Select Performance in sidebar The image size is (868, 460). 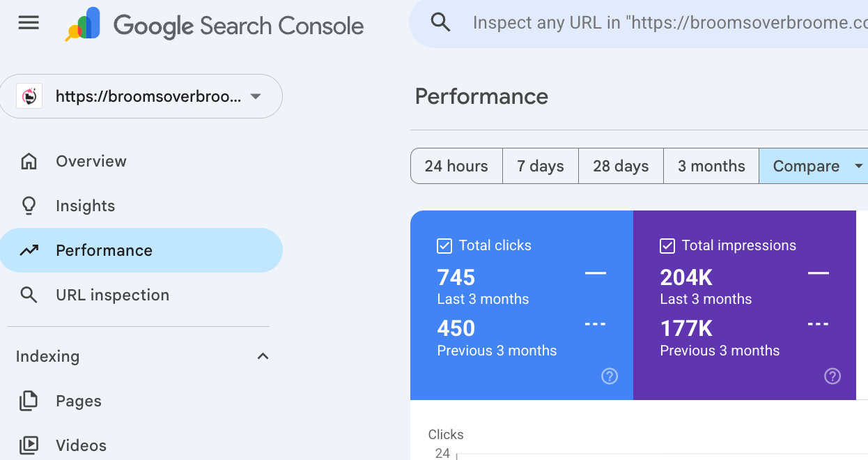click(141, 250)
